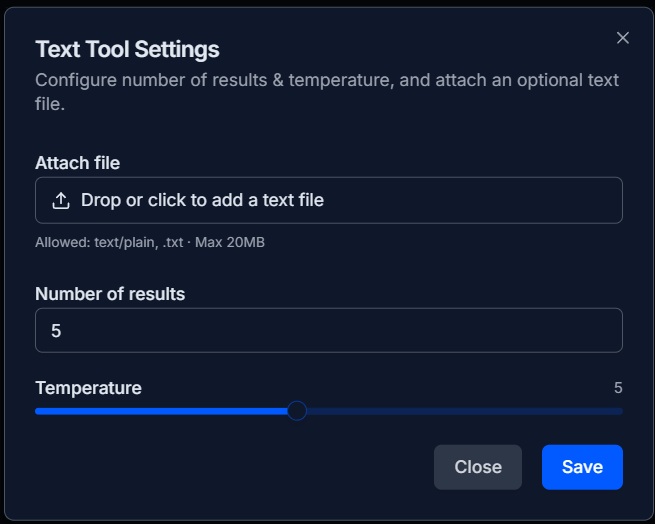Click the "Number of results" label

(110, 294)
